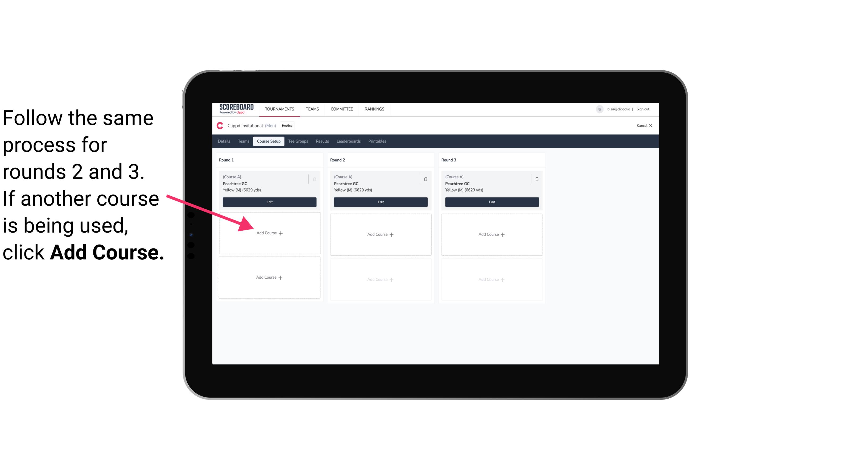Click the second Add Course in Round 1
This screenshot has height=467, width=868.
(x=270, y=277)
